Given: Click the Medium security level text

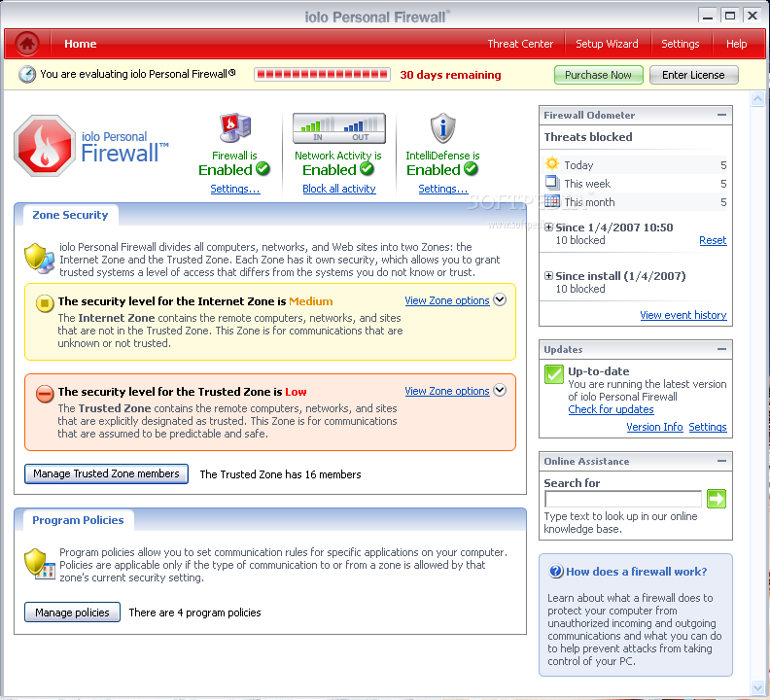Looking at the screenshot, I should click(x=311, y=301).
